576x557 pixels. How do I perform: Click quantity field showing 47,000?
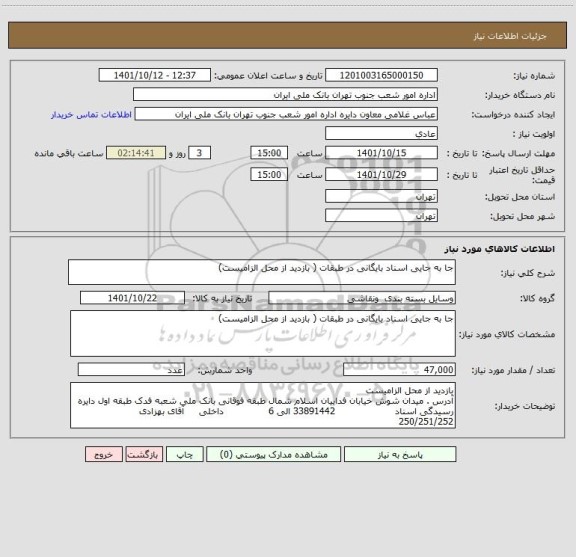399,370
